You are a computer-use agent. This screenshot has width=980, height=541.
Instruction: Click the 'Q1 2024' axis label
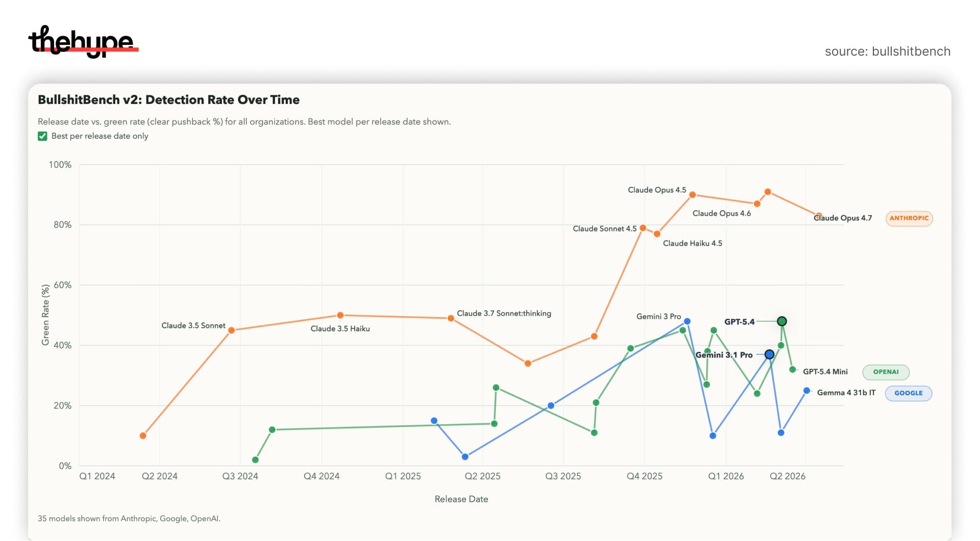97,476
